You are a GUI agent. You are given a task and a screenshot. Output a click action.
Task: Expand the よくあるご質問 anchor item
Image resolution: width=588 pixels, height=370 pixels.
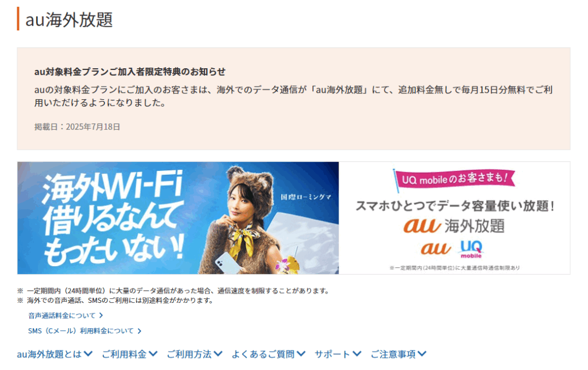[x=263, y=354]
